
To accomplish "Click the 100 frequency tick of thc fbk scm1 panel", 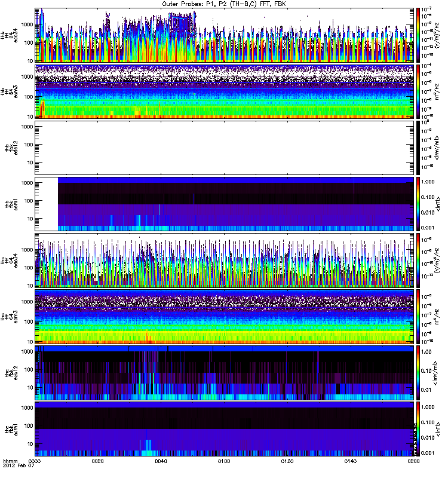I will [x=28, y=425].
